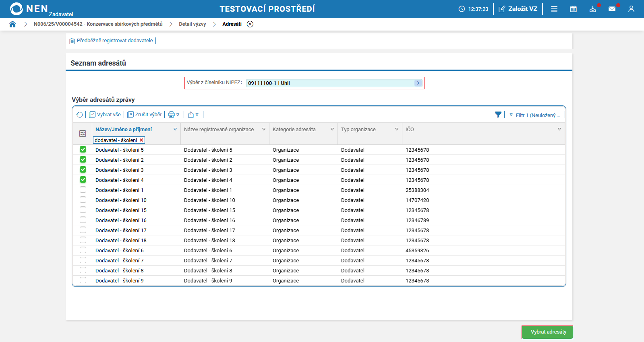The width and height of the screenshot is (644, 342).
Task: Uncheck Dodavatel - školení 5 row
Action: click(83, 150)
